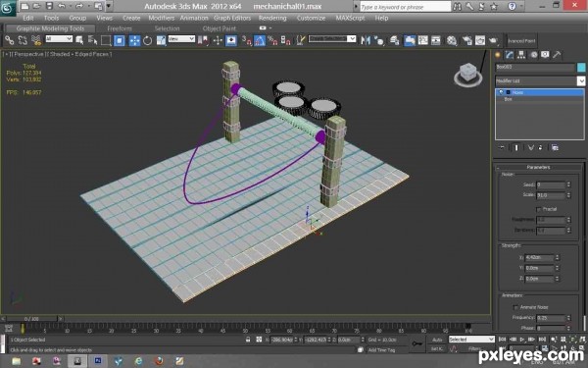
Task: Open Internet Explorer from the taskbar
Action: pyautogui.click(x=138, y=361)
